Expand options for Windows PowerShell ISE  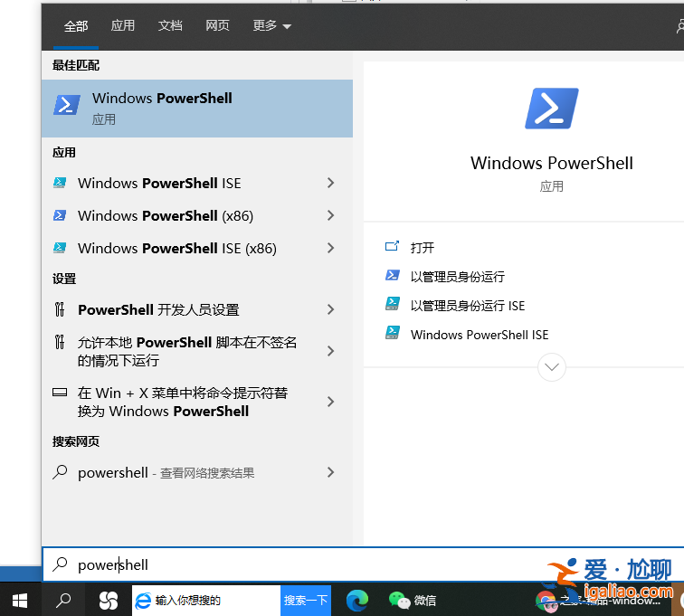point(330,183)
